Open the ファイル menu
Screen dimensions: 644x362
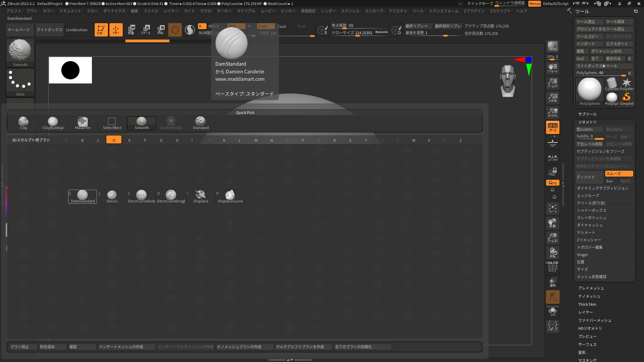coord(151,11)
